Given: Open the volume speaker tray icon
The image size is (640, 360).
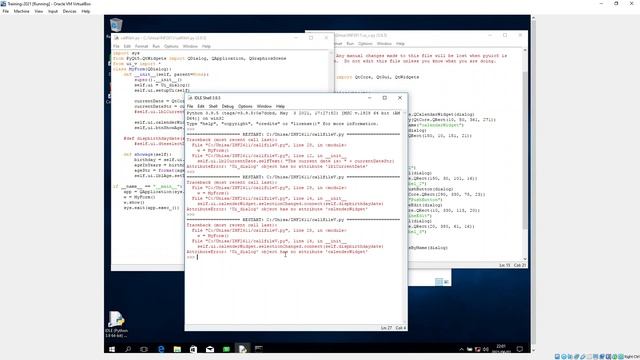Looking at the screenshot, I should [x=486, y=349].
